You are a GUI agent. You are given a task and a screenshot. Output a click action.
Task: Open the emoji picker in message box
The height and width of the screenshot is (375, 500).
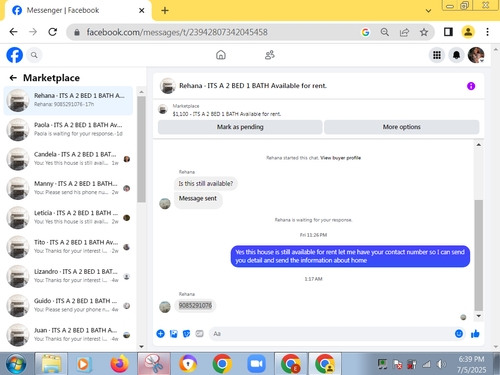[x=459, y=334]
